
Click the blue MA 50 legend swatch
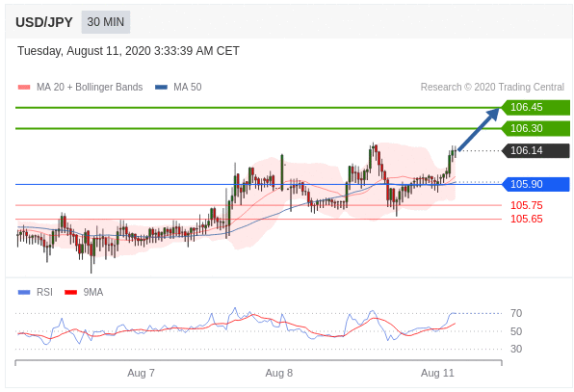coord(161,87)
